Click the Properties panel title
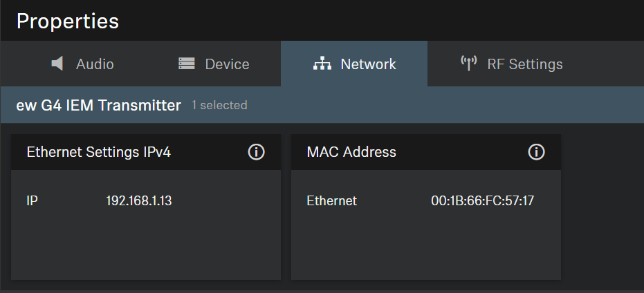The image size is (644, 293). 68,21
